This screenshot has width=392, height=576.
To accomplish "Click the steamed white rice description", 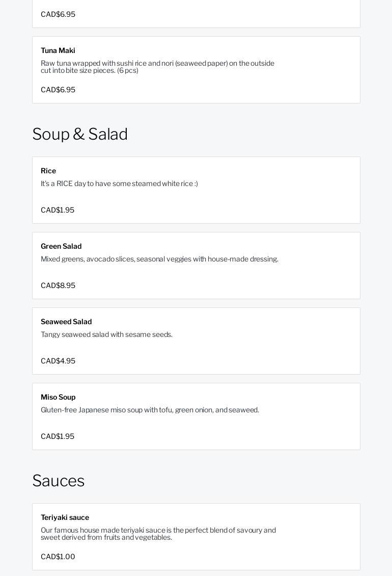I will click(x=119, y=184).
